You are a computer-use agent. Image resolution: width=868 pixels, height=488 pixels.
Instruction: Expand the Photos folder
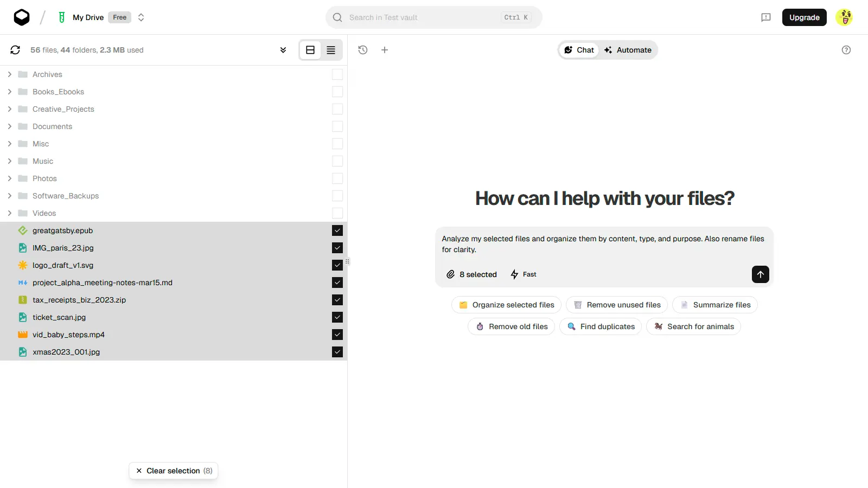point(10,178)
